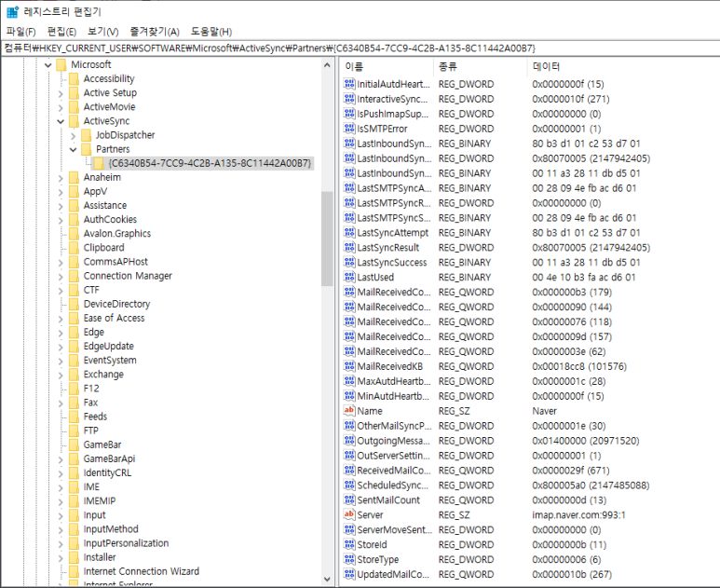
Task: Open the 즐겨찾기(A) menu
Action: (x=155, y=32)
